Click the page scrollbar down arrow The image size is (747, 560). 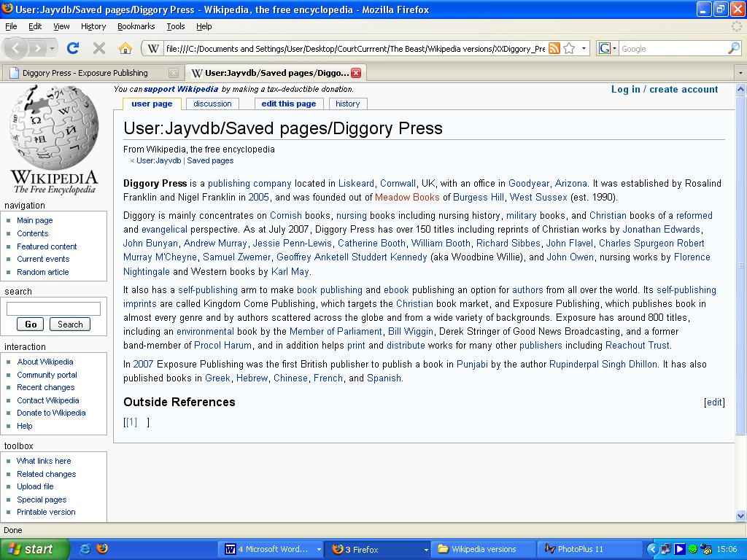[x=741, y=516]
